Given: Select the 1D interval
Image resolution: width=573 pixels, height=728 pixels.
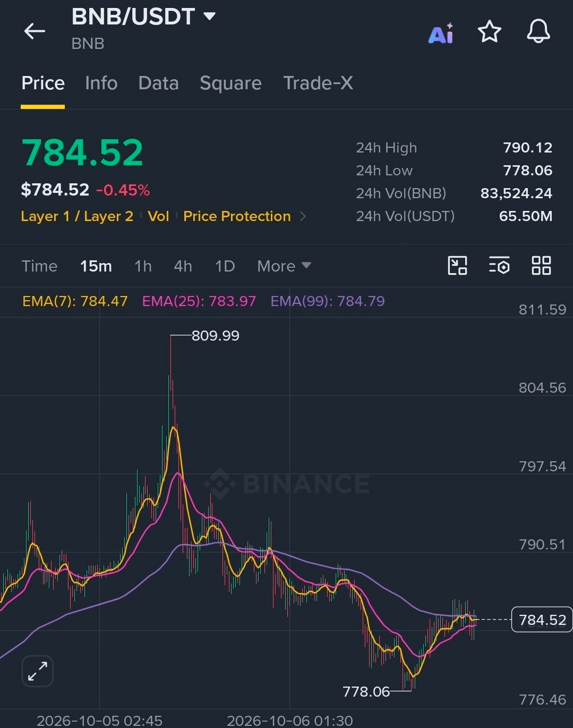Looking at the screenshot, I should click(x=225, y=266).
